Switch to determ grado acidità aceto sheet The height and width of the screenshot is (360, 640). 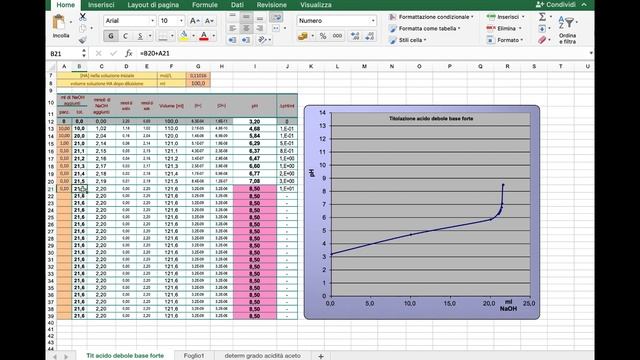pyautogui.click(x=262, y=356)
